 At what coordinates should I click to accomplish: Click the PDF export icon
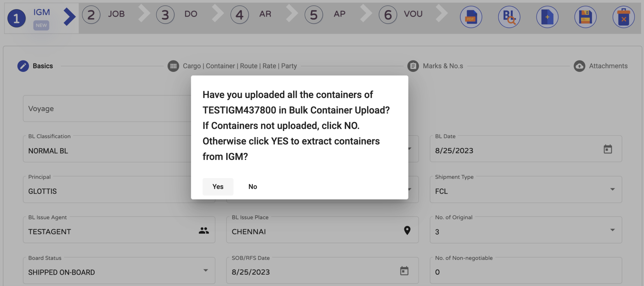click(x=471, y=17)
